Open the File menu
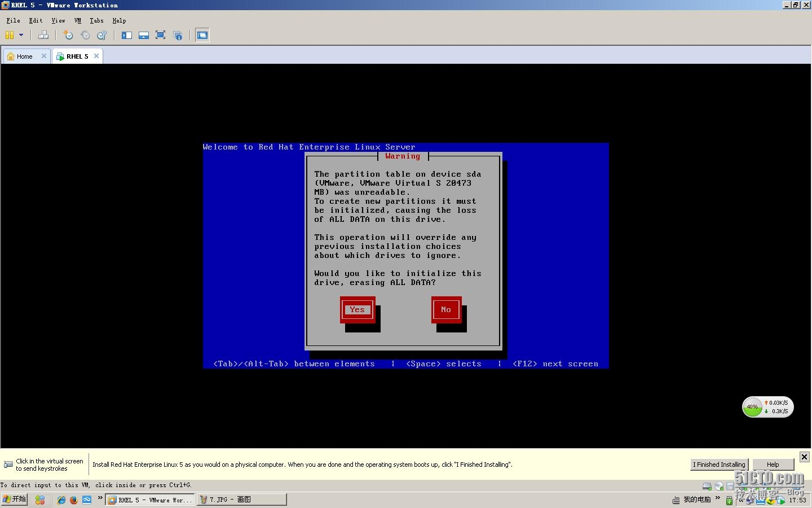The height and width of the screenshot is (508, 812). tap(13, 20)
